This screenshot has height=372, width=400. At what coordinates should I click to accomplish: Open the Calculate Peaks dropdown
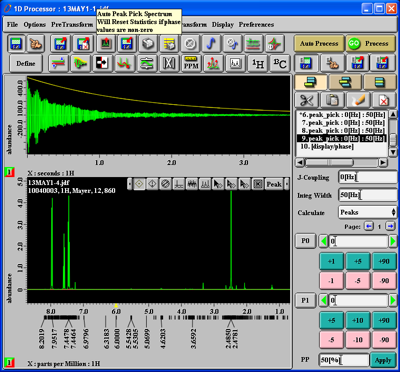pos(367,212)
